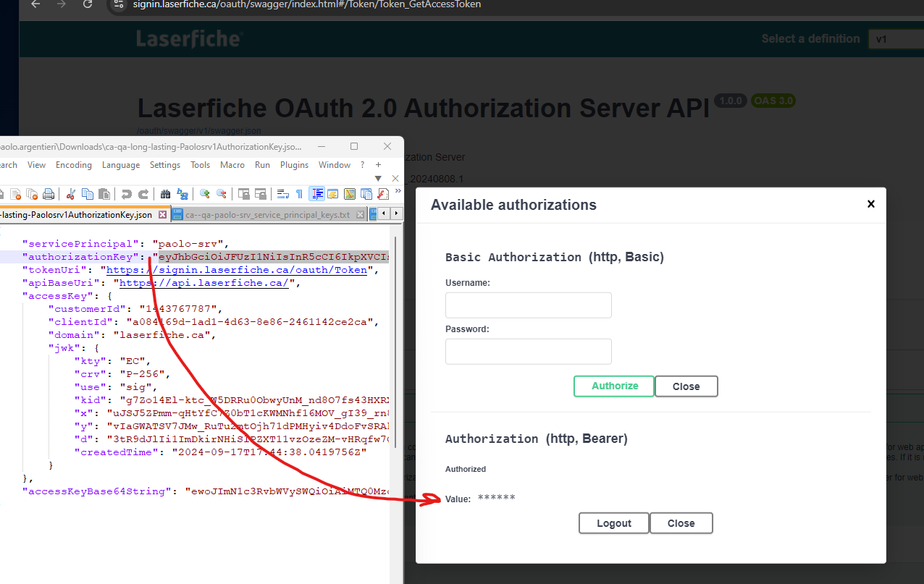
Task: Open the Document List panel icon
Action: [366, 194]
